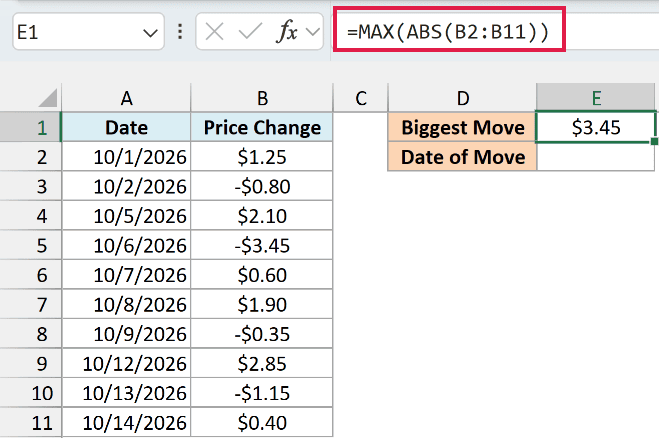659x438 pixels.
Task: Open the Name Box dropdown arrow
Action: (x=150, y=32)
